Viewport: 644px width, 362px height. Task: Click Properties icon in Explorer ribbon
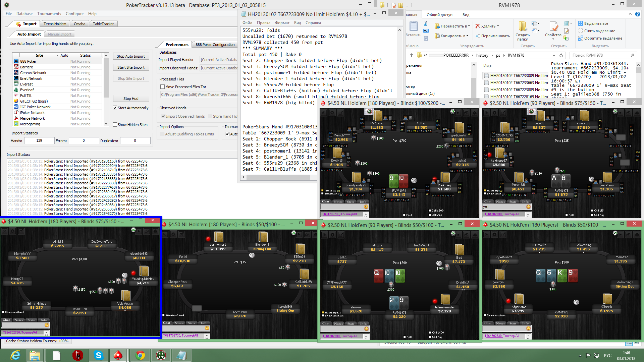coord(553,26)
